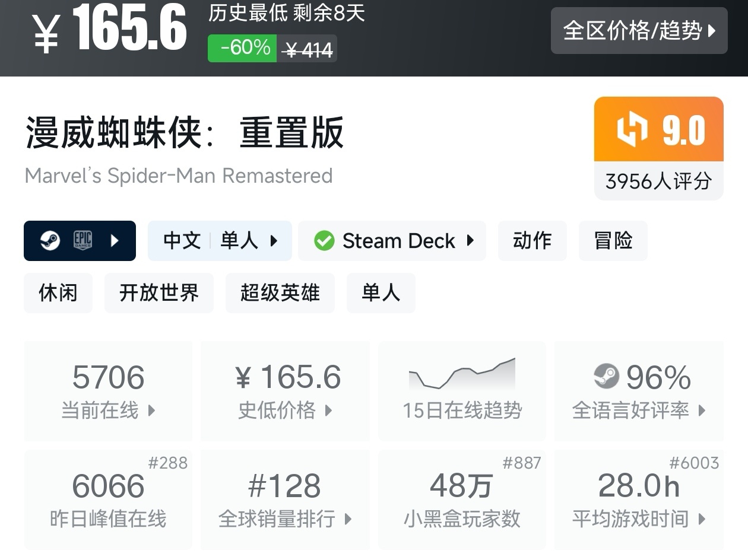Select the 开放世界 tag

159,293
